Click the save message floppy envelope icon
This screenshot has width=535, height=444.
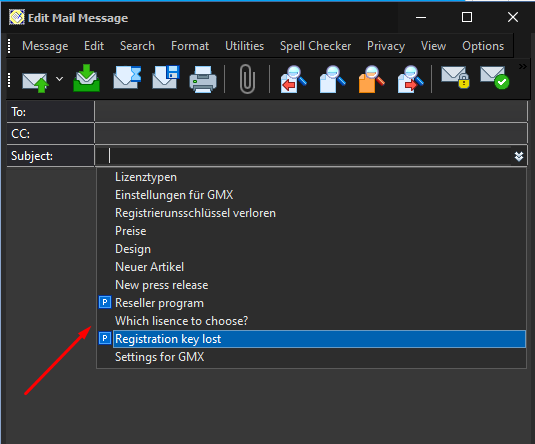pos(165,78)
